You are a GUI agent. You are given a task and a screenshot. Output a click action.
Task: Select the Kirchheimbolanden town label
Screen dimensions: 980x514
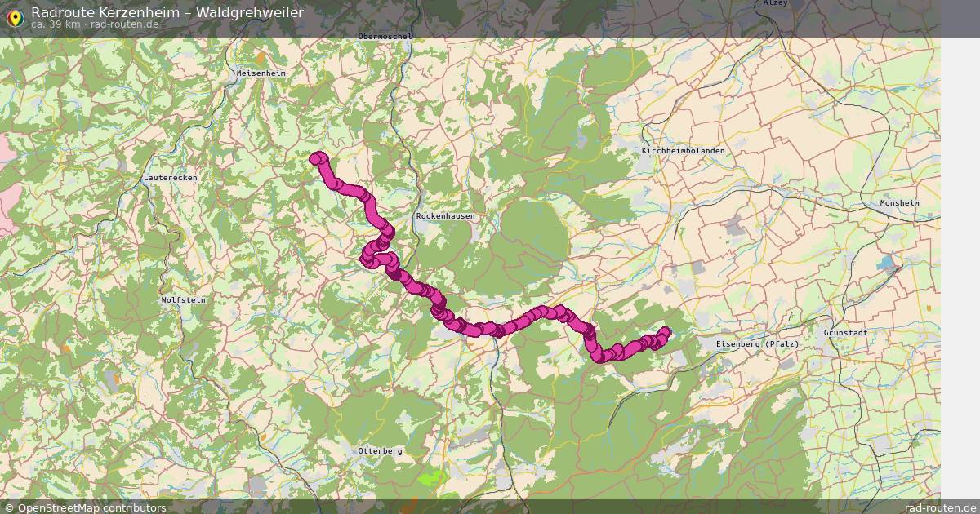tap(684, 151)
